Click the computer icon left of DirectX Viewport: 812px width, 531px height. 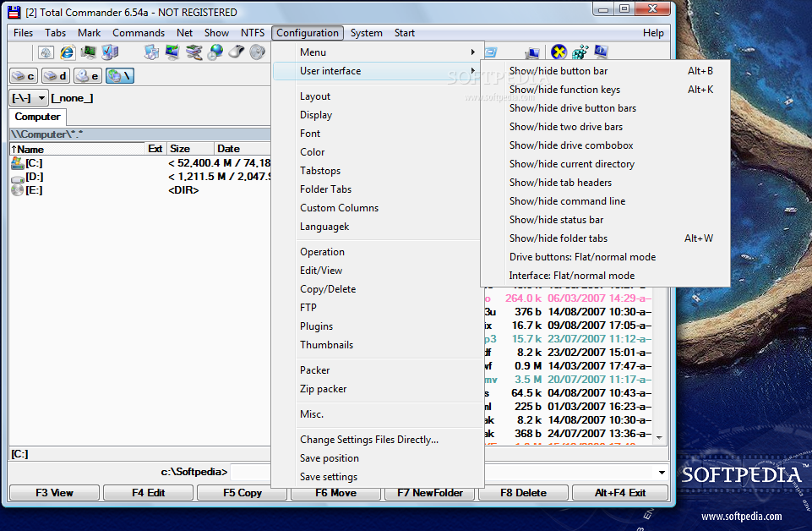tap(532, 52)
